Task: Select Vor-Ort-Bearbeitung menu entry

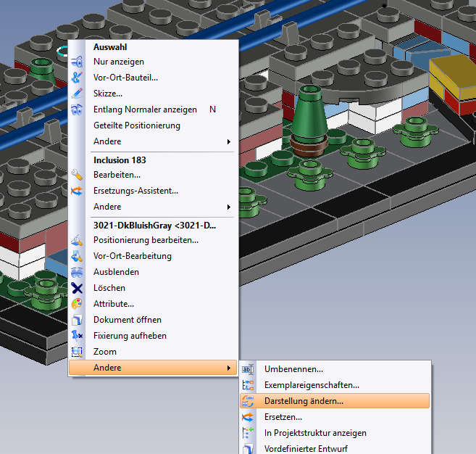Action: click(x=153, y=256)
